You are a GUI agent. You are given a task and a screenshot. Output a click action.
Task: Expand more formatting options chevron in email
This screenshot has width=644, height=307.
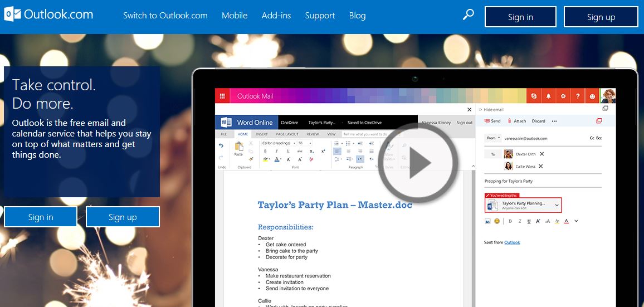coord(576,221)
